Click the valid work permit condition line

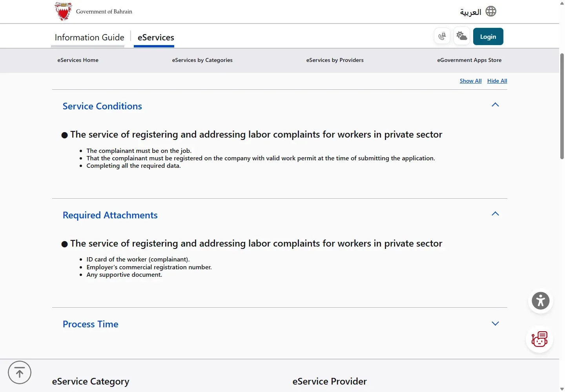pos(261,158)
